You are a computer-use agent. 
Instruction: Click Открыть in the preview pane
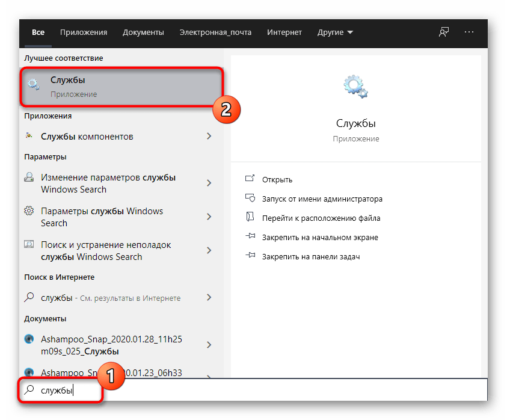pos(277,179)
